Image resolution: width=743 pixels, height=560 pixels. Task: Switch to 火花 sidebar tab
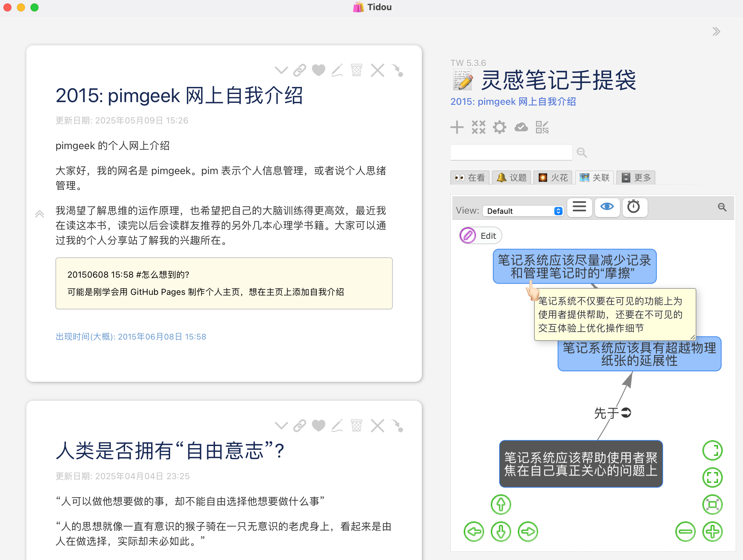(x=553, y=178)
